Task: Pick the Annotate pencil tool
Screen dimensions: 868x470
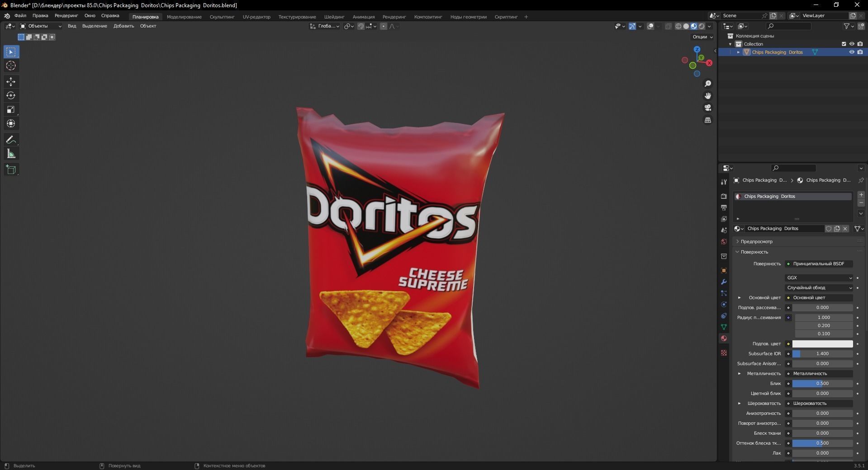Action: coord(11,140)
